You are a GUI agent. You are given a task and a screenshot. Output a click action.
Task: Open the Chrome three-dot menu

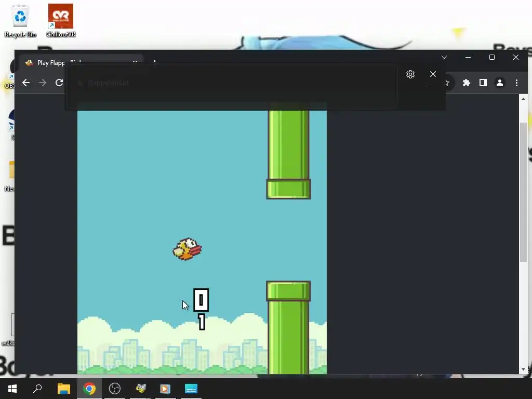(516, 83)
